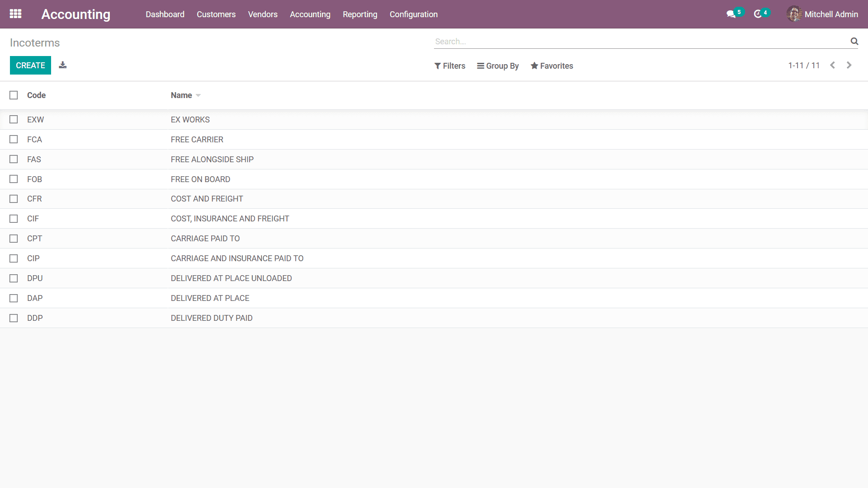Click the CIF code cell
868x488 pixels.
(33, 219)
